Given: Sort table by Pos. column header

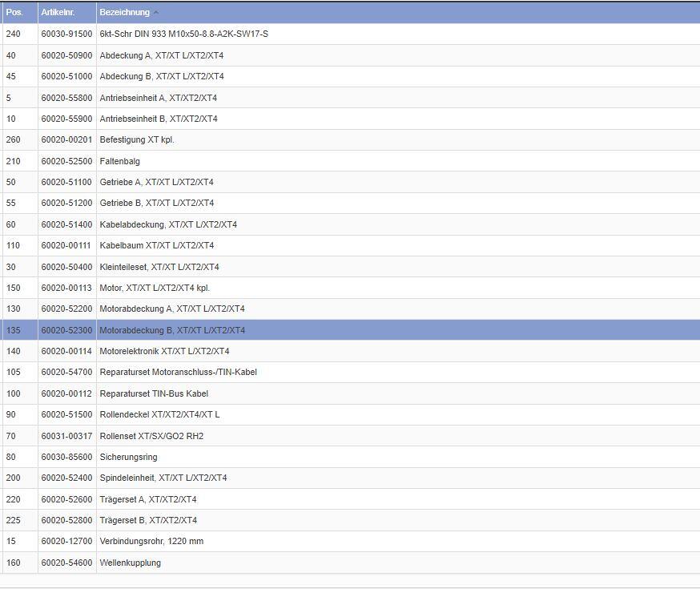Looking at the screenshot, I should 14,13.
